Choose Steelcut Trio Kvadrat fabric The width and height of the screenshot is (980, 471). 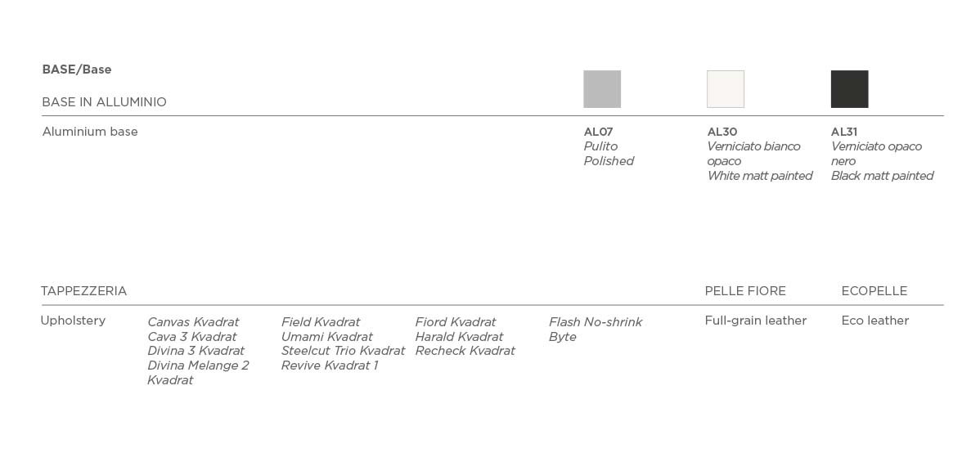(343, 351)
